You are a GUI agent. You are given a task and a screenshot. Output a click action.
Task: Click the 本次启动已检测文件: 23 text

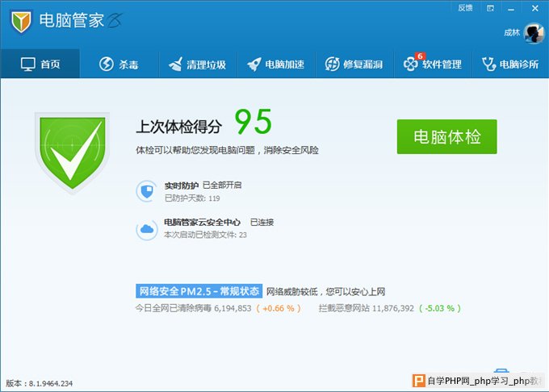(205, 235)
